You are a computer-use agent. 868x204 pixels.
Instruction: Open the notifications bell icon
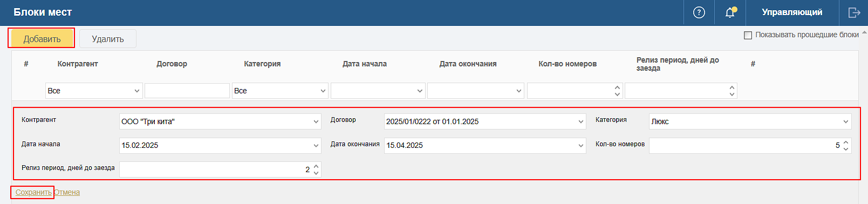(x=730, y=12)
